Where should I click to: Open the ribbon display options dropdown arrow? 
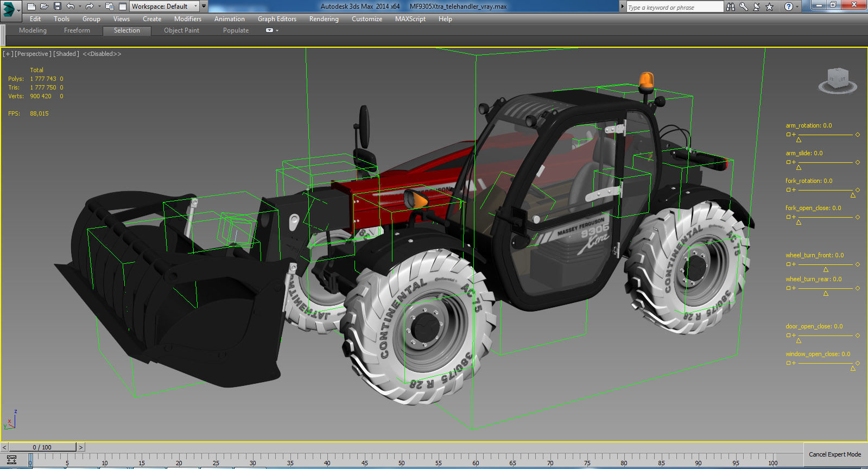277,30
